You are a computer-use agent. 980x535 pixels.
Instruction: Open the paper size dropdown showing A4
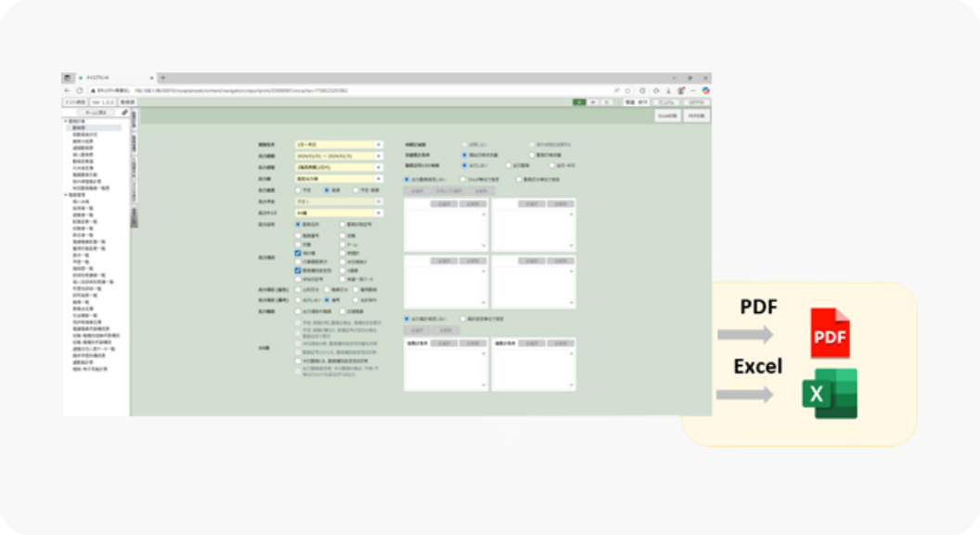(338, 213)
